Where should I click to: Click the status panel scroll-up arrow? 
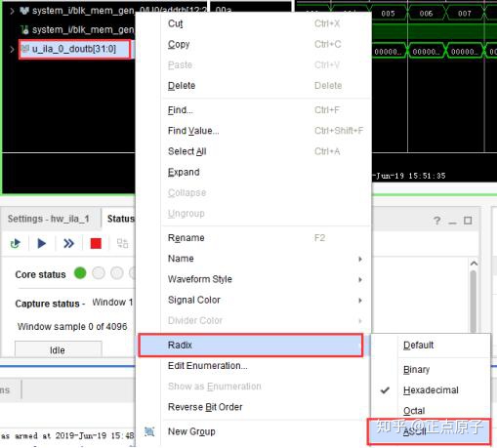point(474,264)
